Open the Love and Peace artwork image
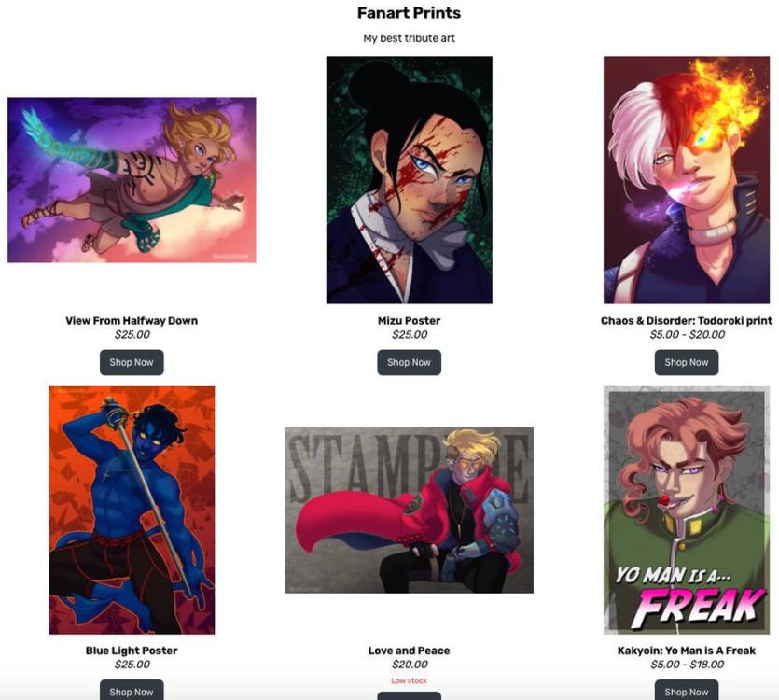This screenshot has width=779, height=700. [409, 511]
